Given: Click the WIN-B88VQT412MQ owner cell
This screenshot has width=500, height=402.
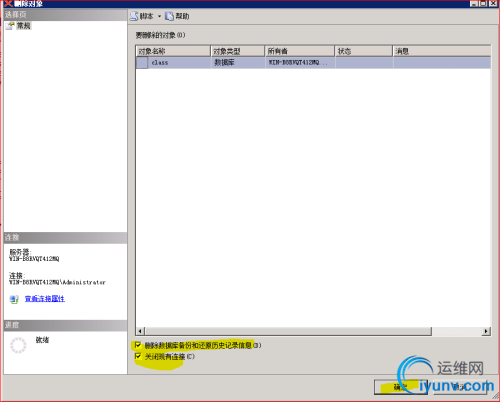Looking at the screenshot, I should [x=300, y=63].
